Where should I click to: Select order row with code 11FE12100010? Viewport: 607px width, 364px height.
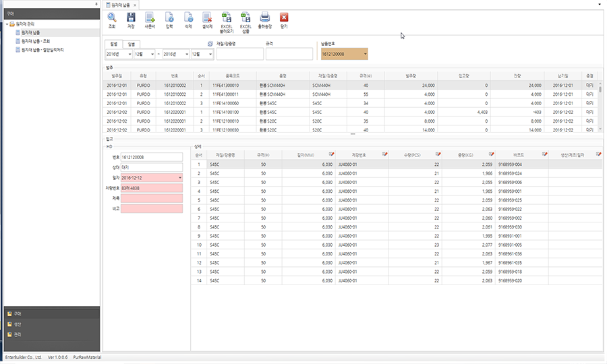[350, 121]
